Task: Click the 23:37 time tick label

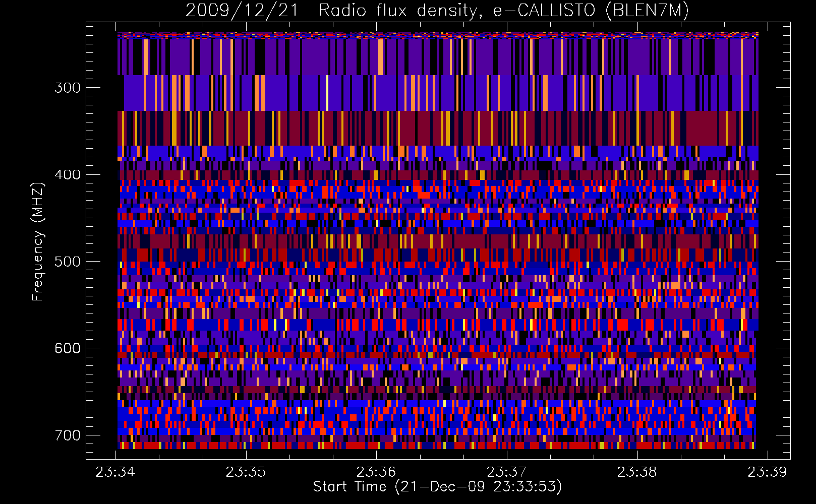Action: (506, 472)
